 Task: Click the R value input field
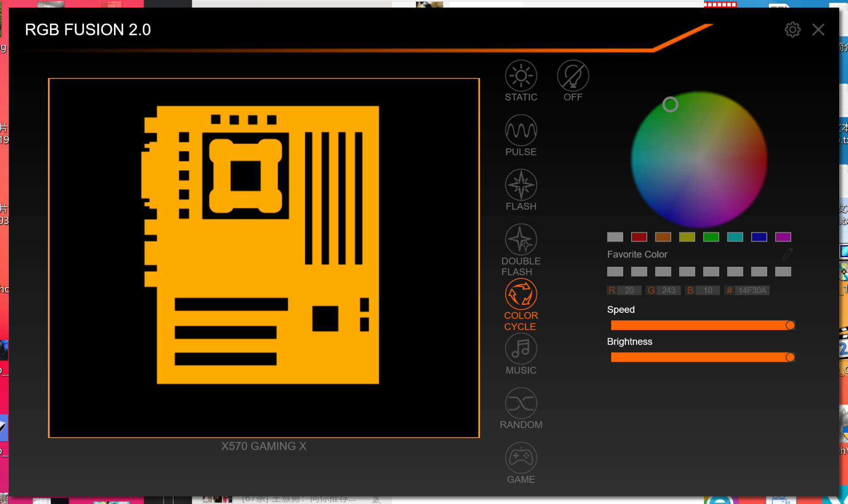(x=629, y=291)
